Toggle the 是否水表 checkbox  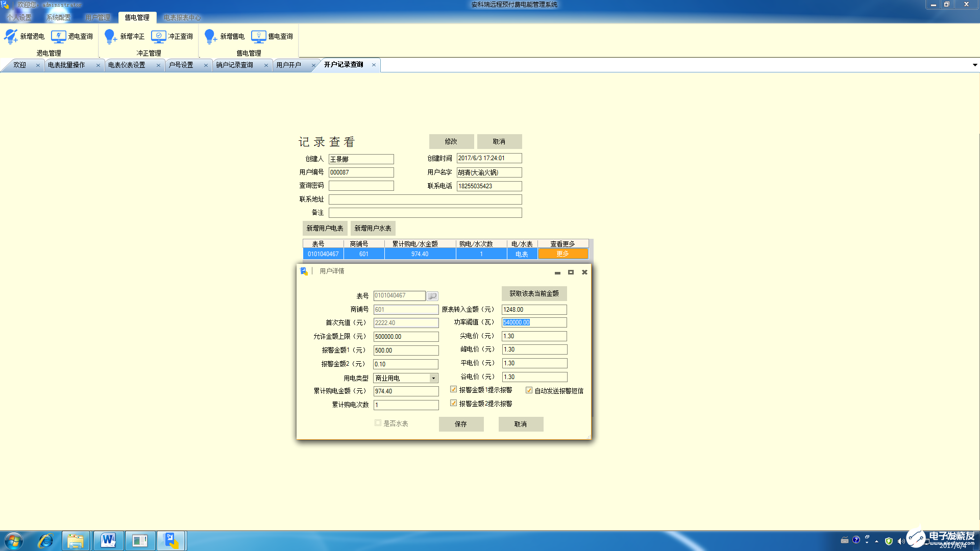(x=378, y=423)
